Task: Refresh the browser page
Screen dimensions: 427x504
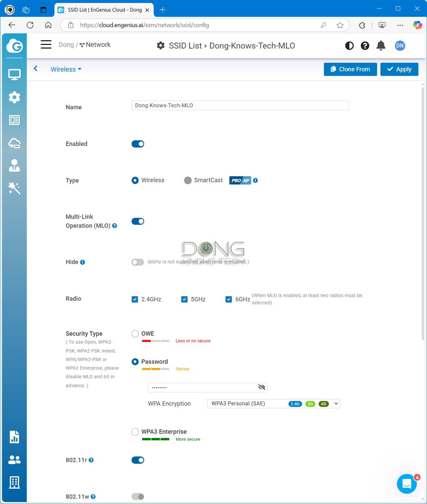Action: (30, 25)
